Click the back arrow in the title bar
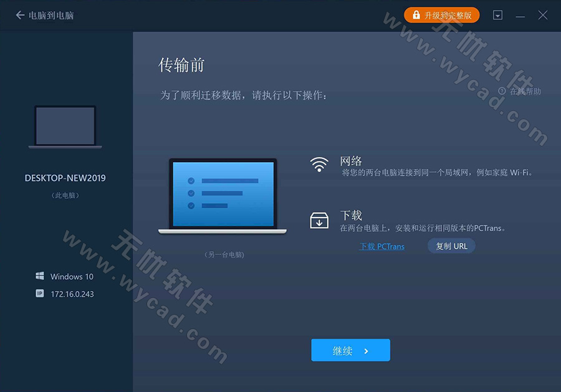This screenshot has width=561, height=392. click(20, 15)
